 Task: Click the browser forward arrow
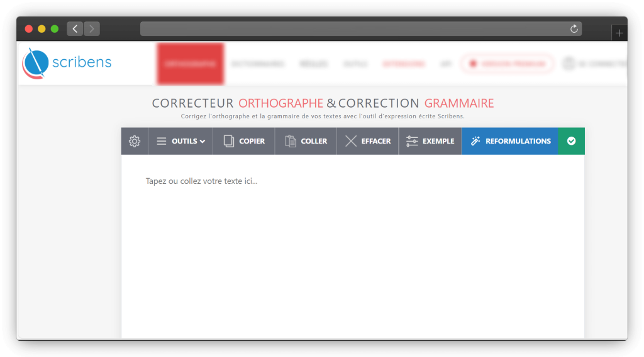coord(92,29)
